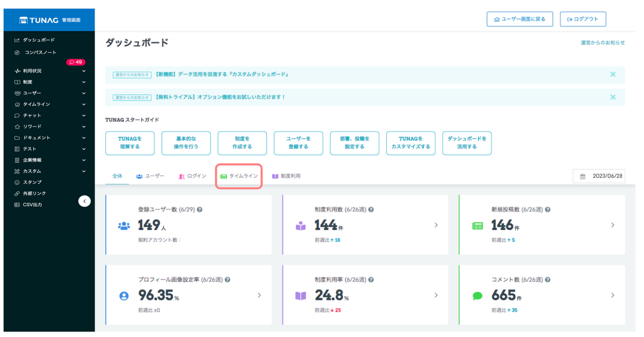Click help icon beside 新規投稿数
Viewport: 644px width, 337px height.
(x=548, y=209)
